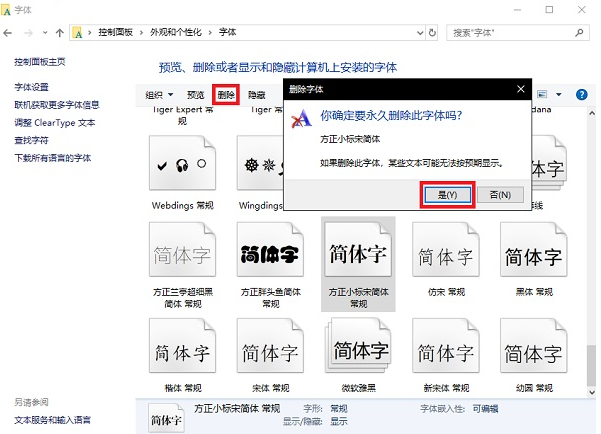Click the vertical scrollbar thumb
The width and height of the screenshot is (601, 434).
591,365
